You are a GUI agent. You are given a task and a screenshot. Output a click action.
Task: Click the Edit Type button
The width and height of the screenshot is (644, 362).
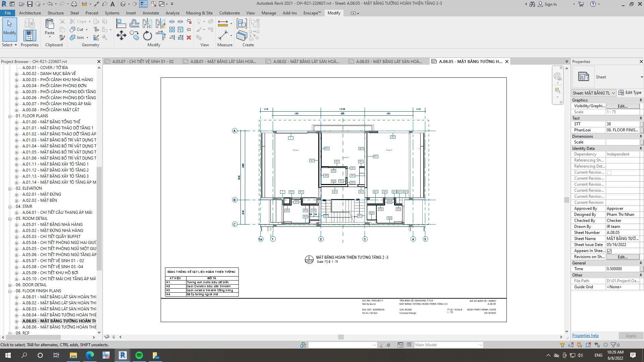click(x=630, y=93)
